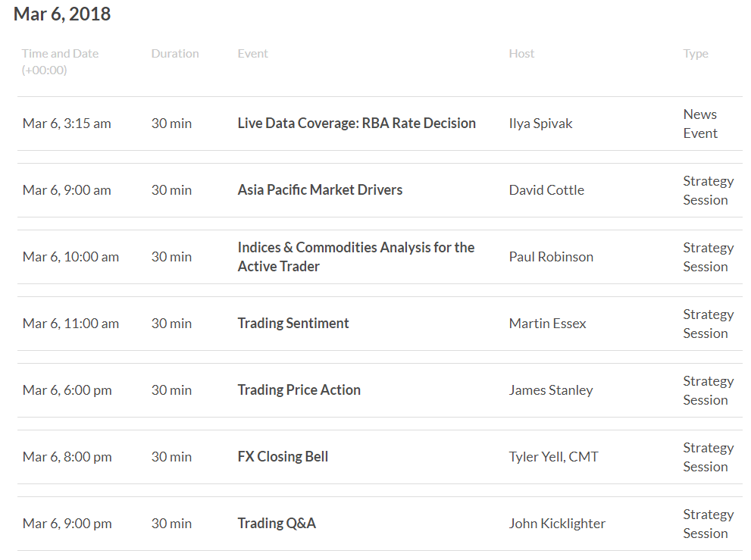Click host name John Kicklighter

pos(557,523)
